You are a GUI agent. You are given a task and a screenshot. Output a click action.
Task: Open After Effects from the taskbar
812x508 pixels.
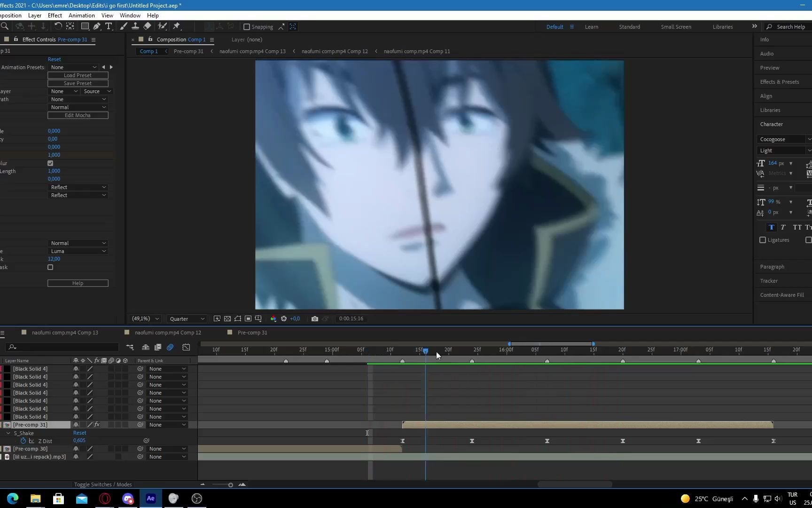(x=150, y=498)
